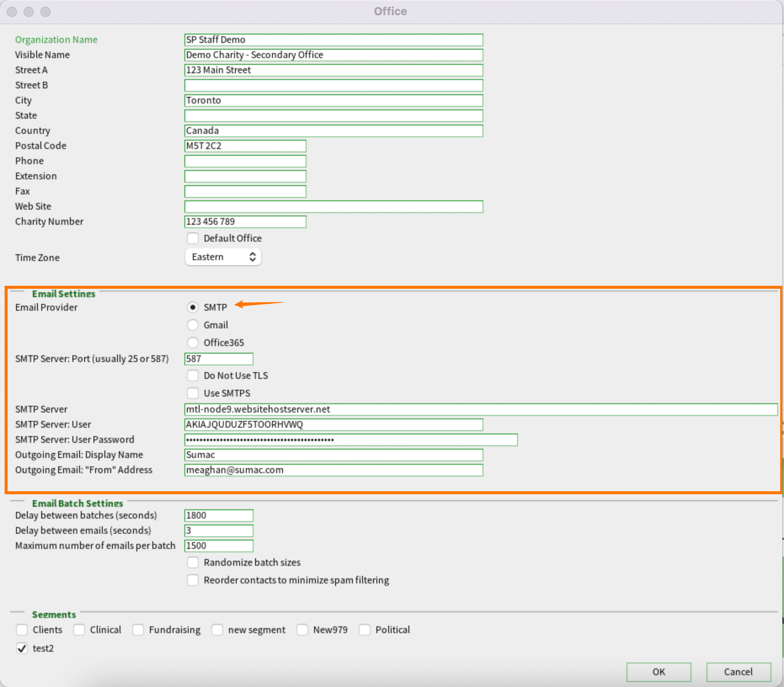Select the SMTP radio button

point(193,307)
